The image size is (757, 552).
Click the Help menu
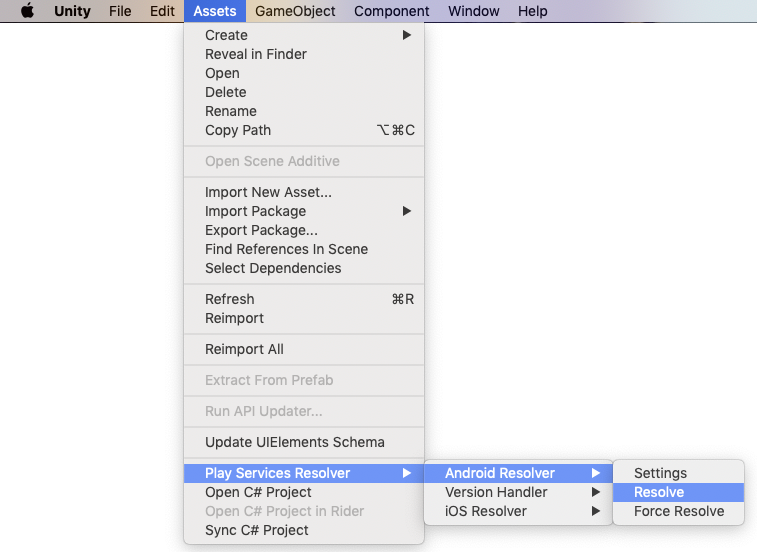click(532, 11)
